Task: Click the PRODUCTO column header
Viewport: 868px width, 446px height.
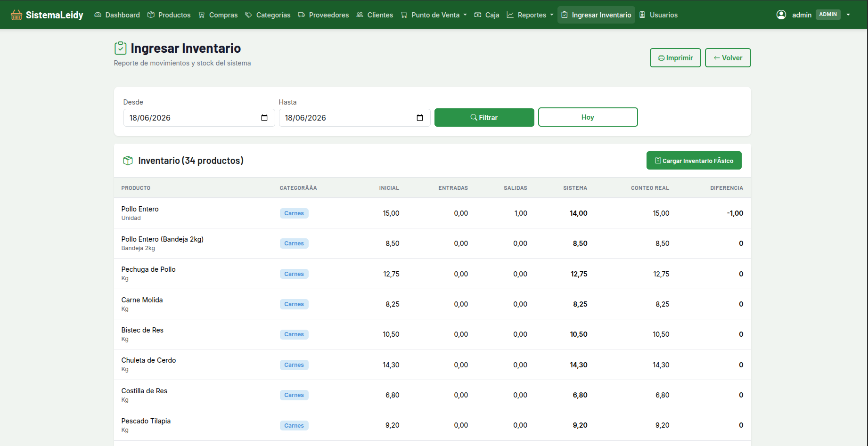Action: pyautogui.click(x=136, y=188)
